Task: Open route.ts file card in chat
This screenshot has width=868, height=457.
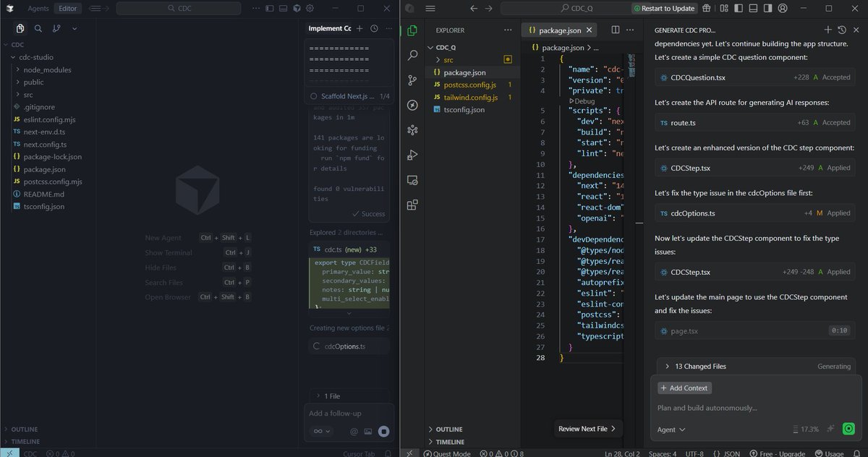Action: point(756,123)
